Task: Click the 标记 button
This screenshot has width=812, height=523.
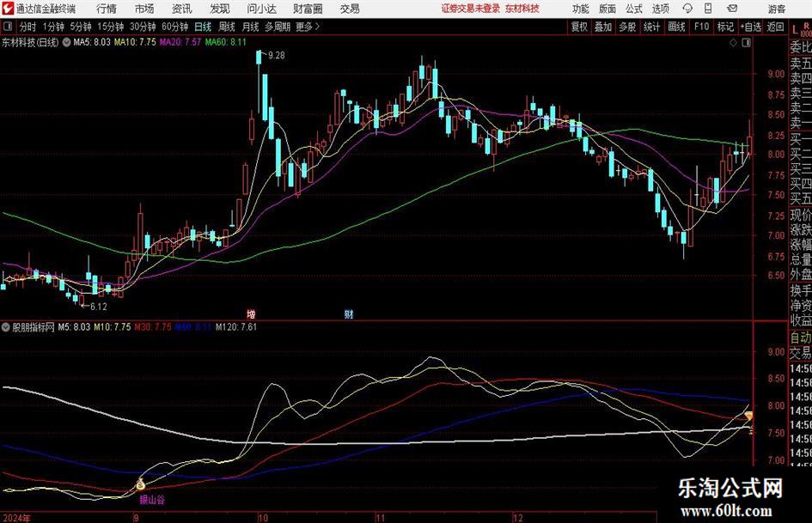Action: point(725,27)
